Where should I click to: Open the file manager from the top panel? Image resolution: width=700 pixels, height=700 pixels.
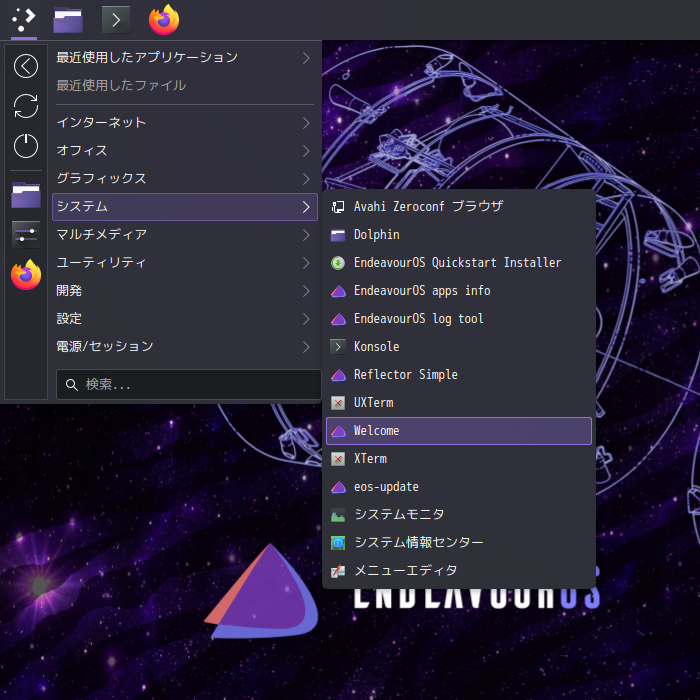(68, 20)
